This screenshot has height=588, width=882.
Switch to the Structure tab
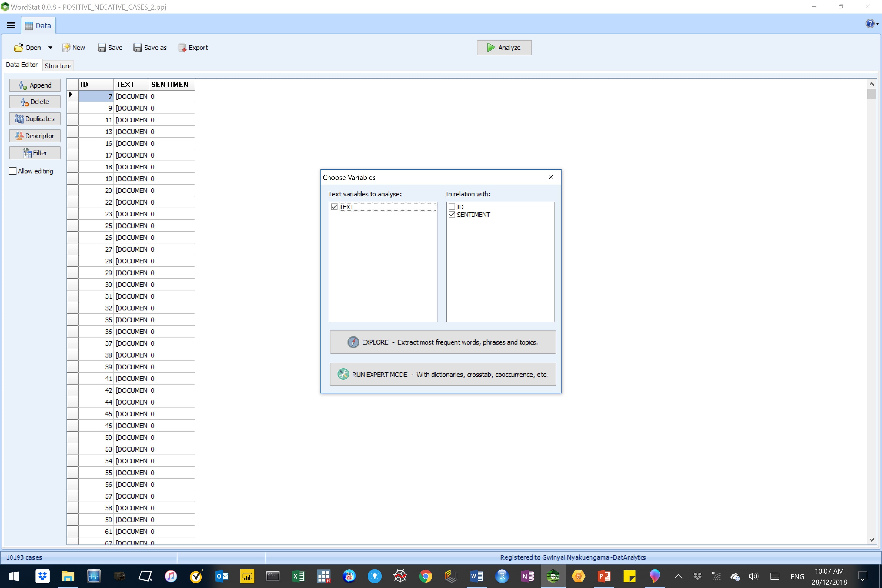tap(58, 66)
